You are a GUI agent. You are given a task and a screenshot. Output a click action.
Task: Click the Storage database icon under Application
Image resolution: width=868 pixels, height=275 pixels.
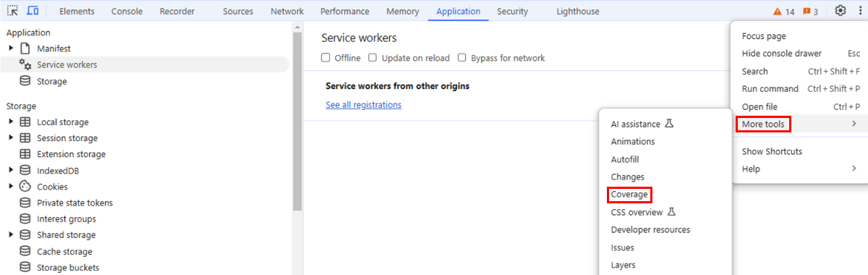25,81
